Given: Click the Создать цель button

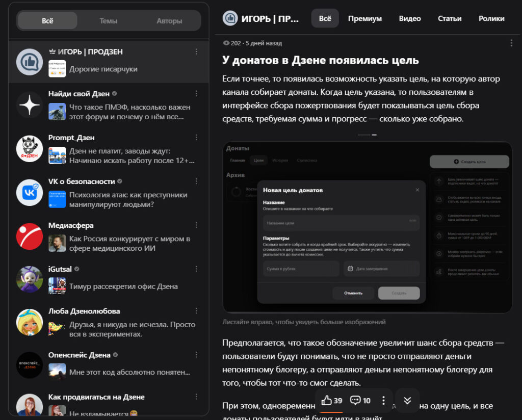Looking at the screenshot, I should pyautogui.click(x=469, y=162).
